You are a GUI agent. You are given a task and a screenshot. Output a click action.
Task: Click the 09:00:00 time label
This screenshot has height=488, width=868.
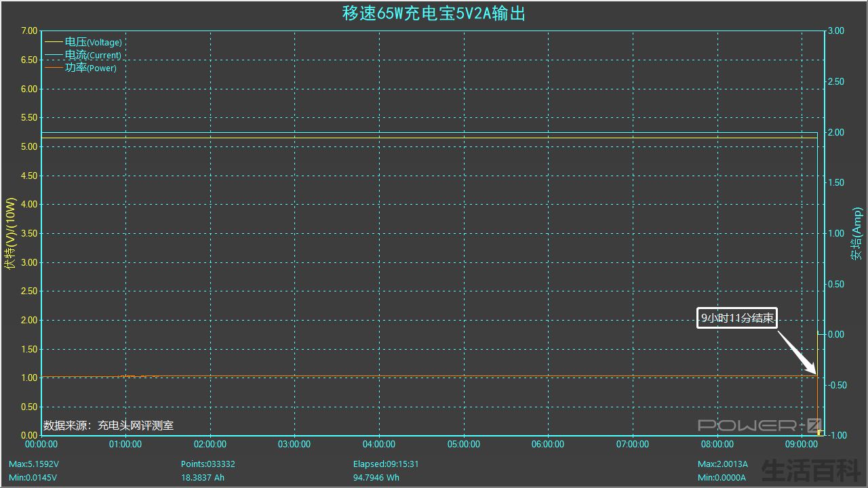click(802, 445)
